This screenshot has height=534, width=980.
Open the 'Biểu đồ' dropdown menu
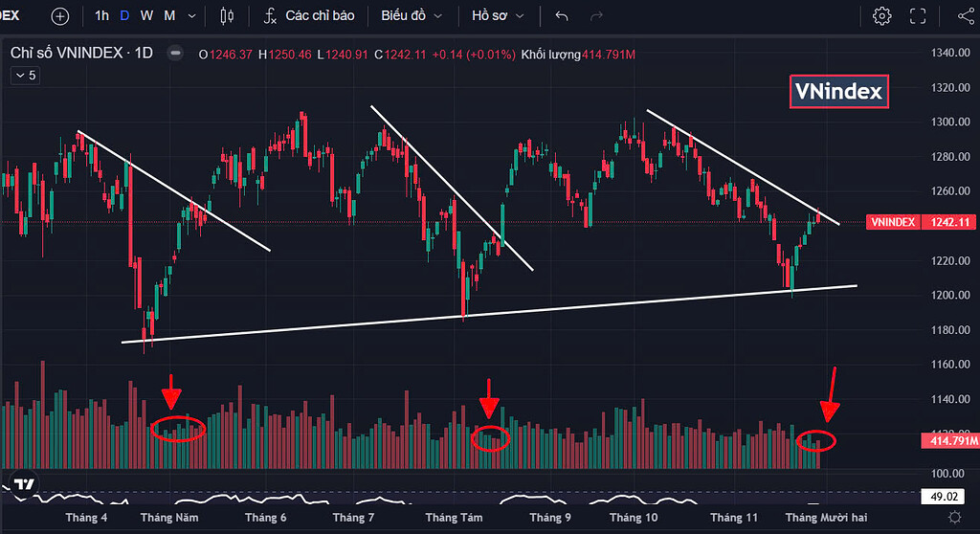point(412,16)
